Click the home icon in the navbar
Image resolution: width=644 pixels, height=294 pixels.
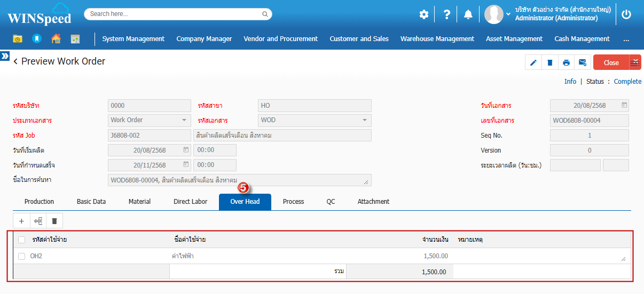click(56, 39)
